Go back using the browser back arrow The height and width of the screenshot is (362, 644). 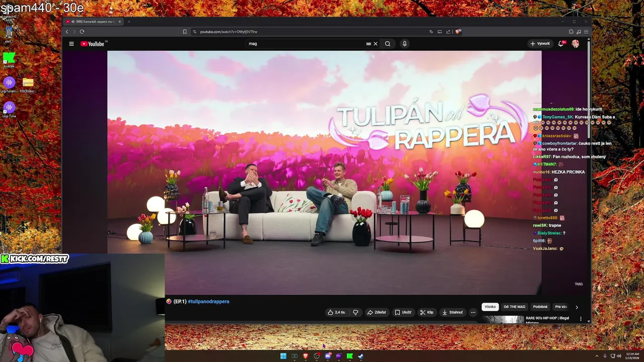pos(67,32)
